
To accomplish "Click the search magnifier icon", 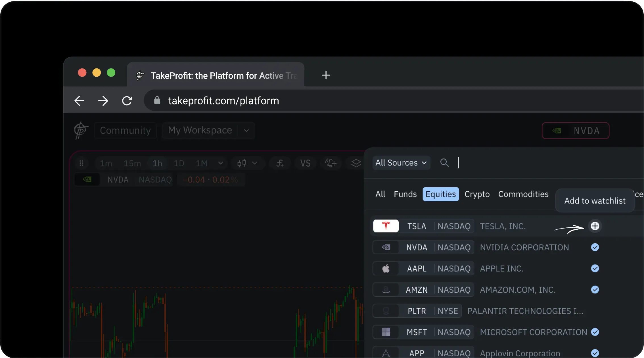I will point(444,163).
